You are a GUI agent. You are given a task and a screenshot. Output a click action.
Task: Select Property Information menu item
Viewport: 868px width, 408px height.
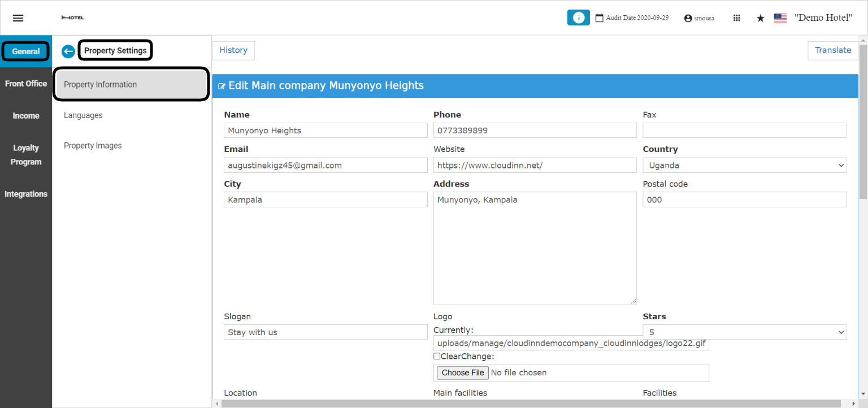click(x=131, y=85)
